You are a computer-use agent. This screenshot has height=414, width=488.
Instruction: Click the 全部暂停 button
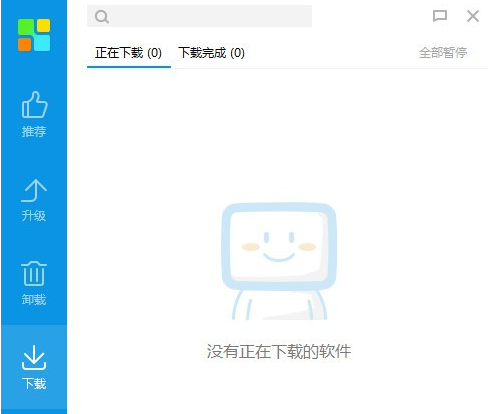pyautogui.click(x=443, y=53)
